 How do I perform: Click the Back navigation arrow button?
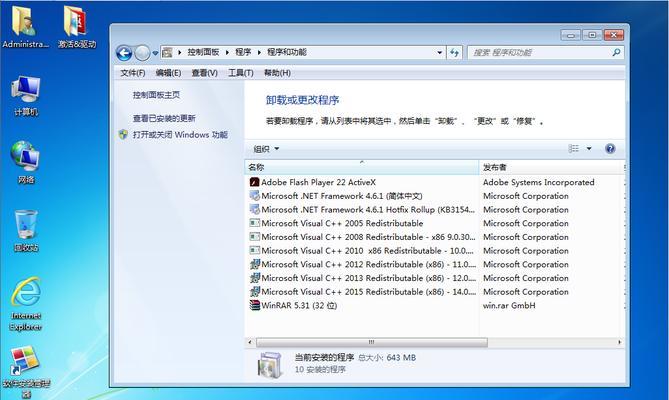tap(124, 53)
